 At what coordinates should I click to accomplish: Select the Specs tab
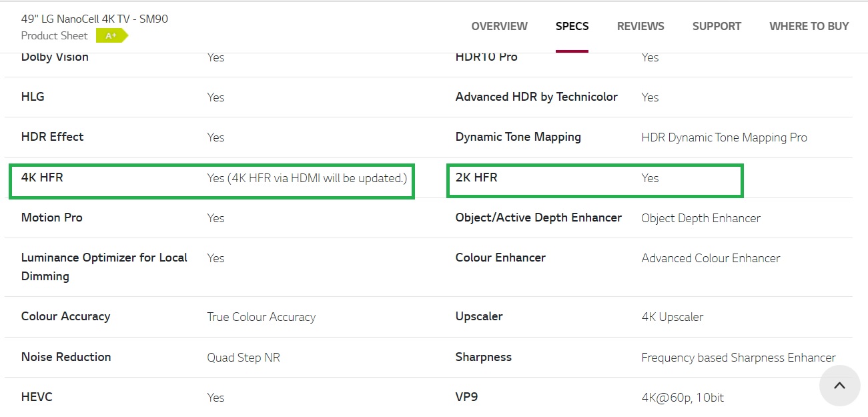[x=572, y=27]
